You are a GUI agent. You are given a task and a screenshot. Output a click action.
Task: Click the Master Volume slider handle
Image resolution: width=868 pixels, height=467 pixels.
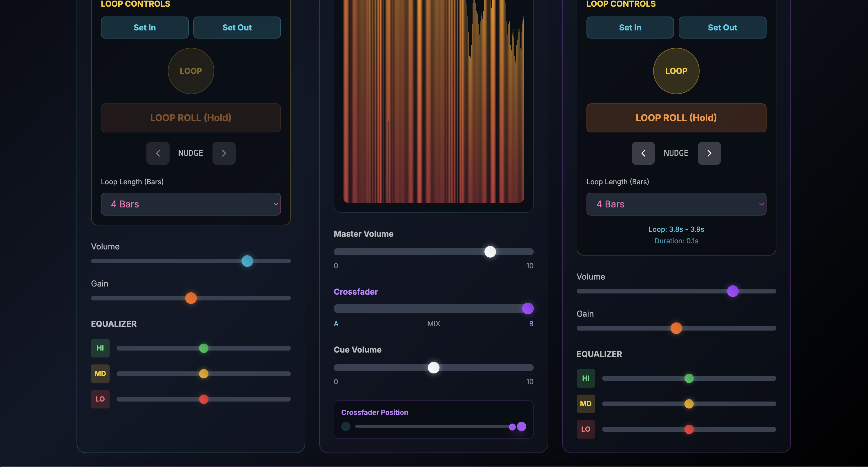coord(490,251)
